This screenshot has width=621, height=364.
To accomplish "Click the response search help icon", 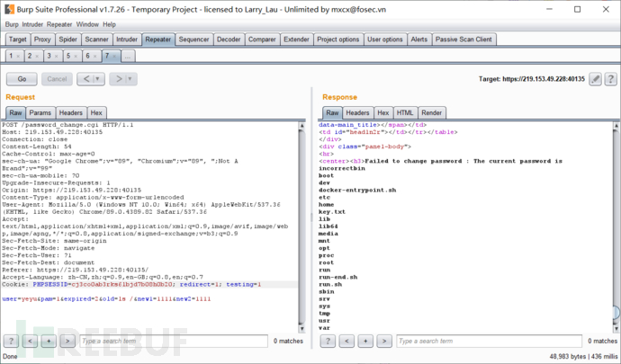I will click(328, 341).
